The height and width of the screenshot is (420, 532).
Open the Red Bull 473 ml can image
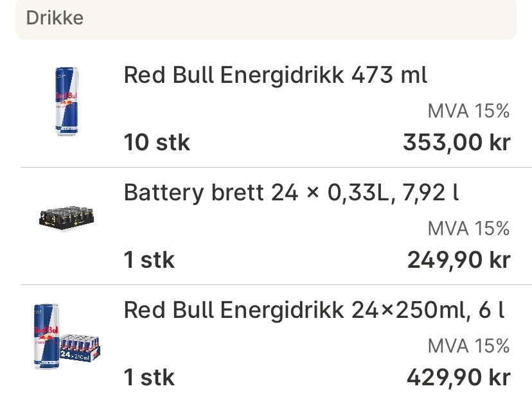tap(67, 101)
